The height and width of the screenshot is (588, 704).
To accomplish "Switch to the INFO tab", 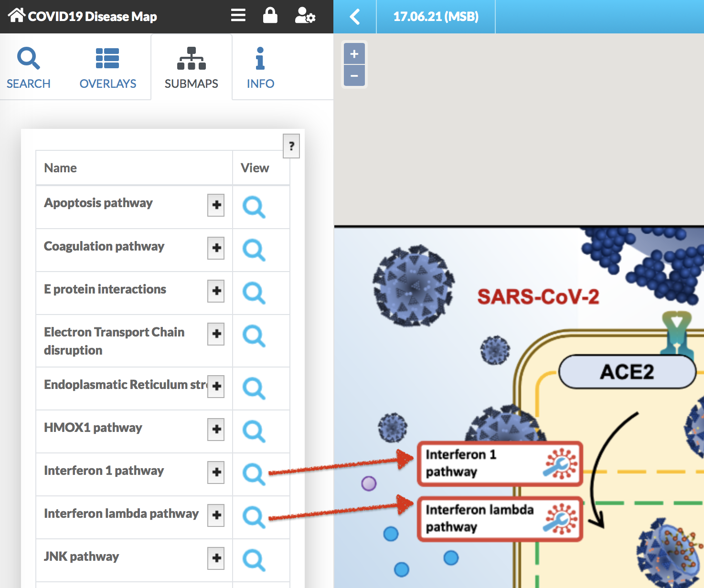I will [x=260, y=68].
